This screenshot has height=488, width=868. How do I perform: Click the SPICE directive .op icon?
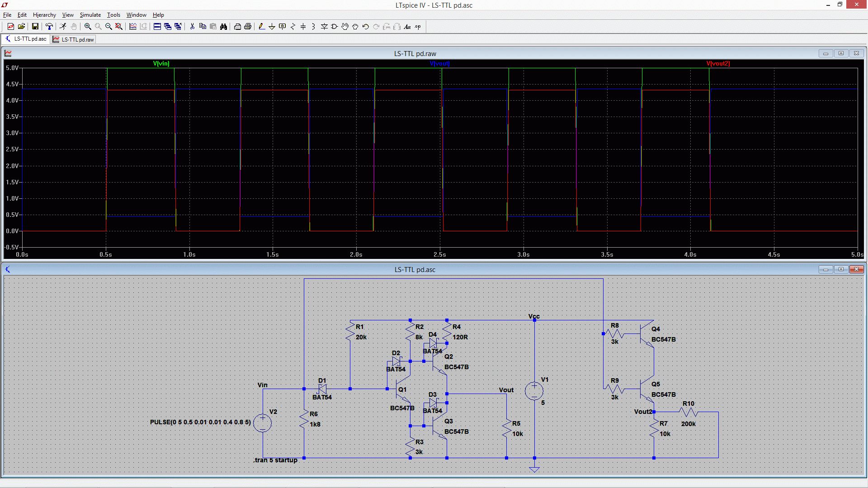click(x=418, y=27)
